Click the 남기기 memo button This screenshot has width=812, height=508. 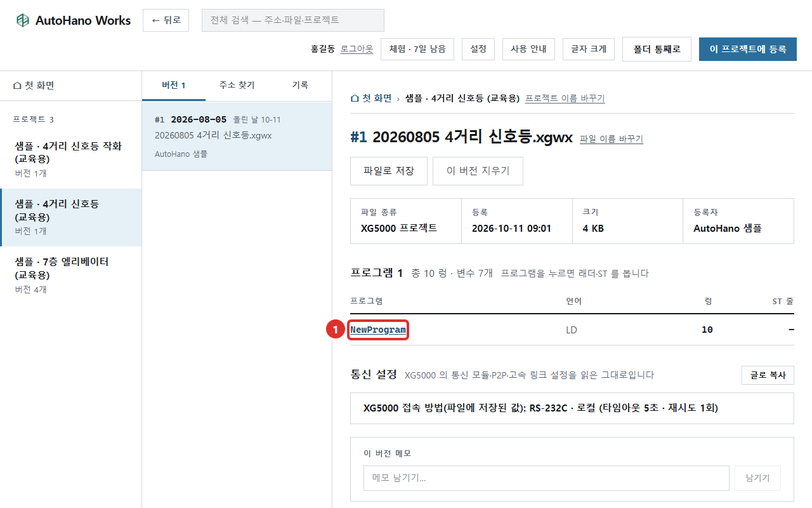757,478
